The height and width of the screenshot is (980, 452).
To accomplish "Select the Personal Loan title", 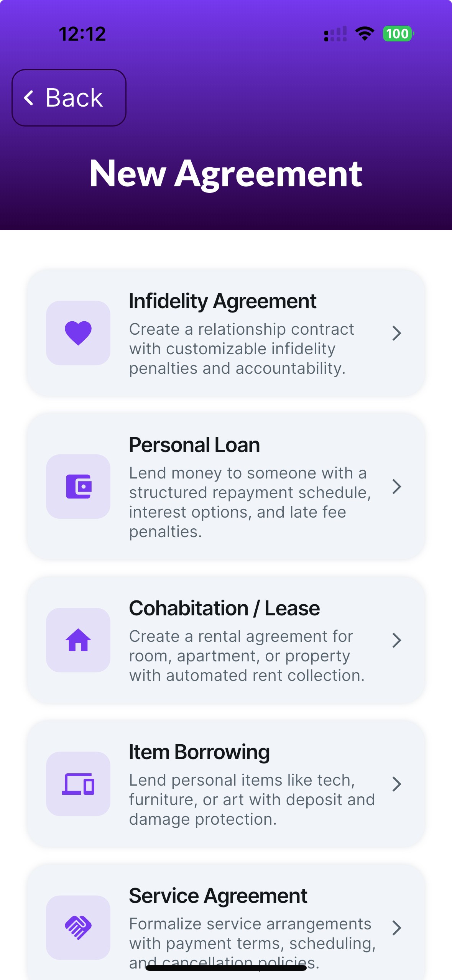I will click(194, 445).
